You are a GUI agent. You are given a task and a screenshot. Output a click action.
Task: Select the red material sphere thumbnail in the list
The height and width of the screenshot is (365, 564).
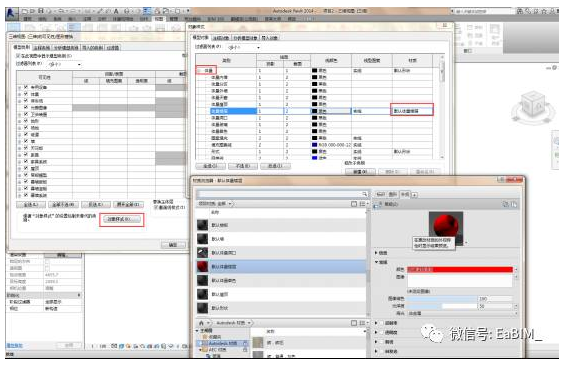[x=203, y=266]
